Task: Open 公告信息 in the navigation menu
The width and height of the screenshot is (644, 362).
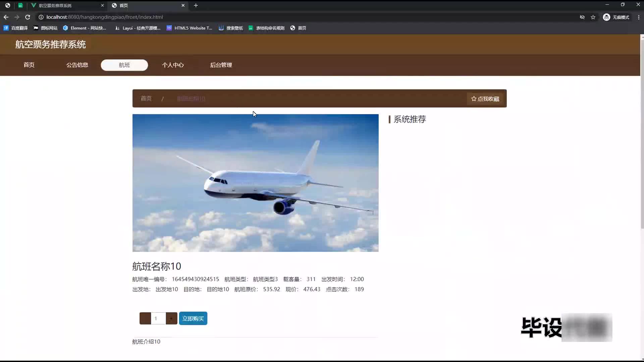Action: coord(77,65)
